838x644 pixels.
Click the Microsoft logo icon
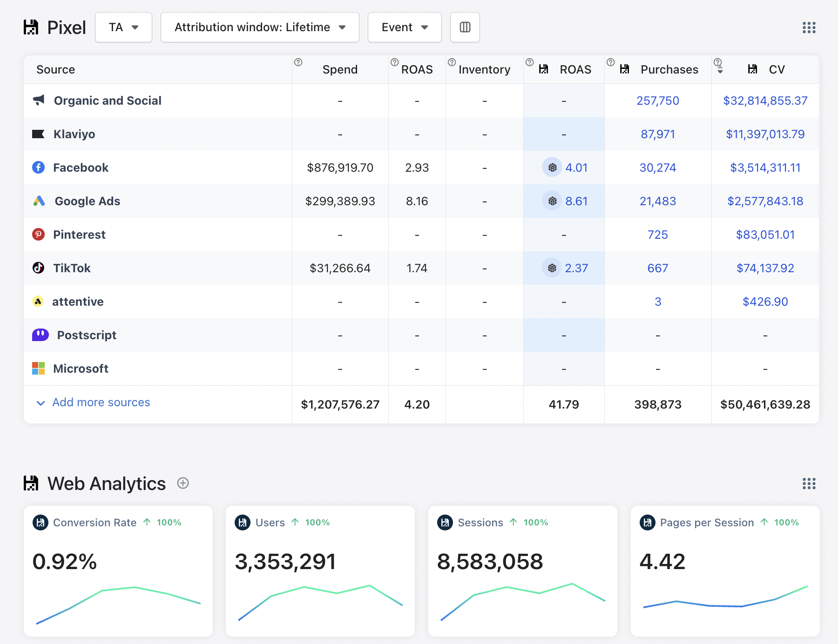coord(38,369)
